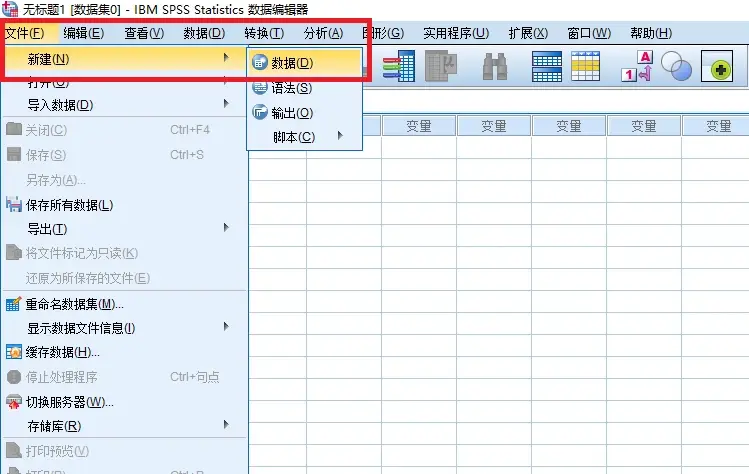This screenshot has width=749, height=474.
Task: Select 将文件标记为只读(K) in the File menu
Action: [x=124, y=253]
